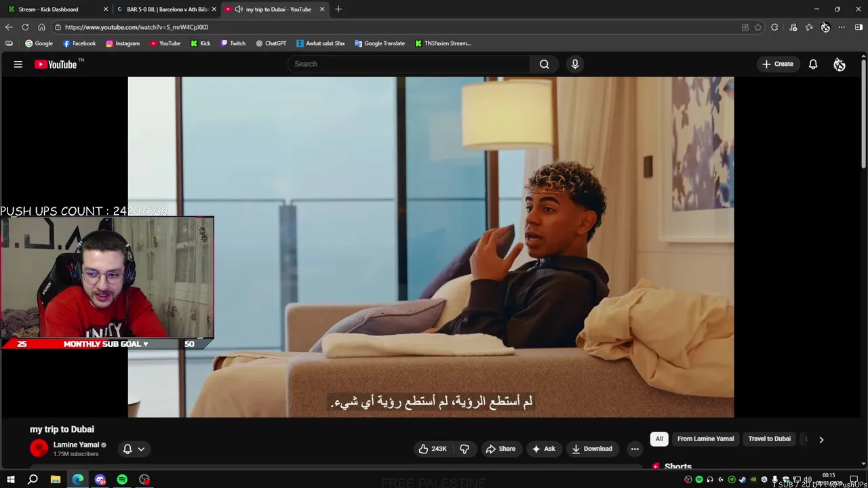
Task: Expand the subscription notification chevron
Action: (x=141, y=449)
